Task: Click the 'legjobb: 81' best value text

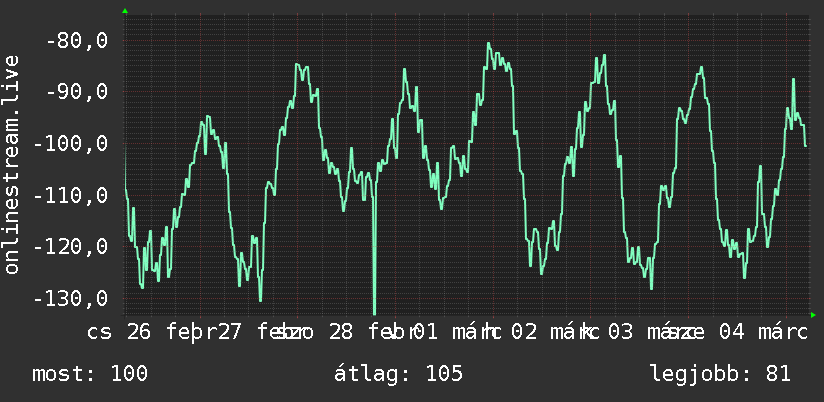Action: pyautogui.click(x=720, y=374)
